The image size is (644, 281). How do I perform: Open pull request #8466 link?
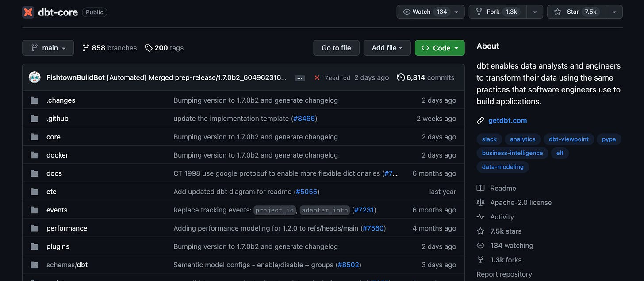pos(304,119)
